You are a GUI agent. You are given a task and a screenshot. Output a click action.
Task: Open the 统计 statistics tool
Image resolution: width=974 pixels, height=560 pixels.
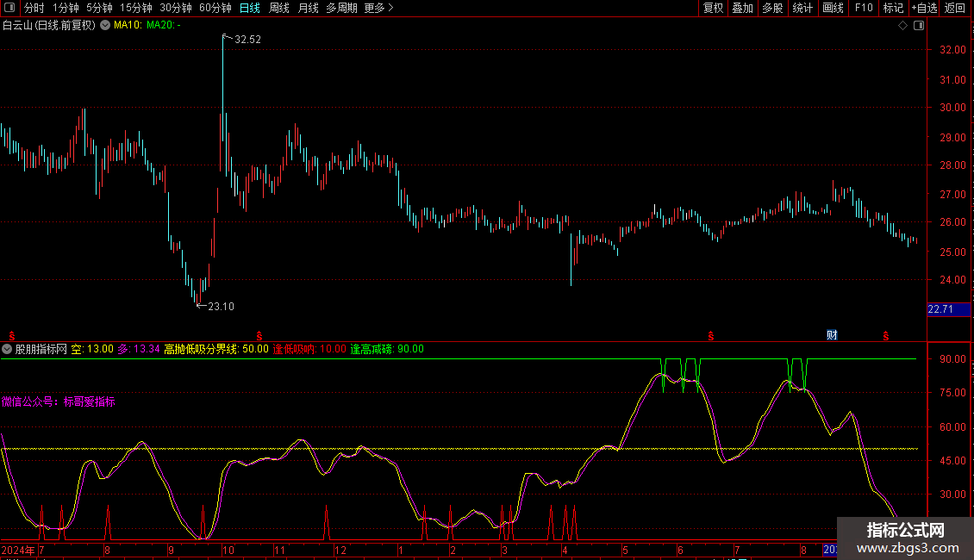[x=802, y=8]
